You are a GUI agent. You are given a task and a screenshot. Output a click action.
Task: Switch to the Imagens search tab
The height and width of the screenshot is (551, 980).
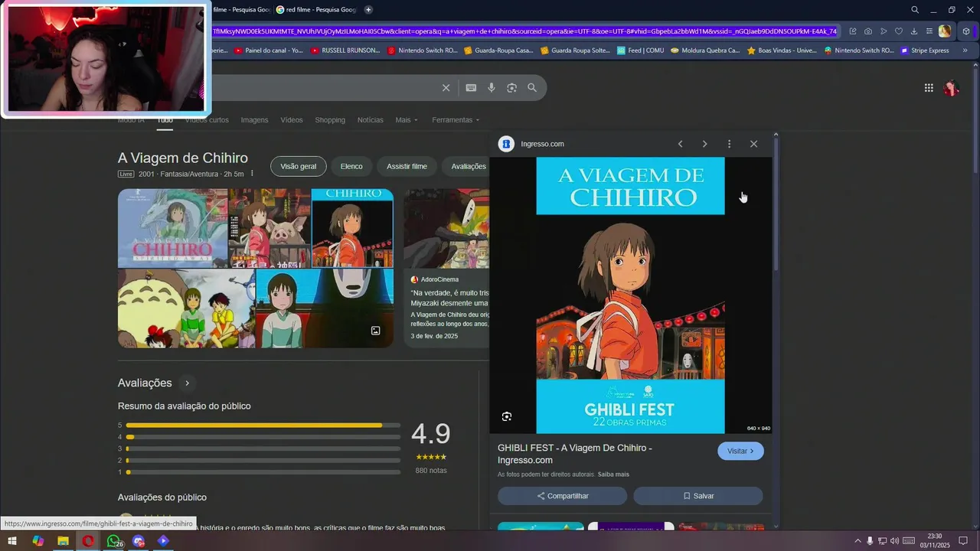click(254, 120)
